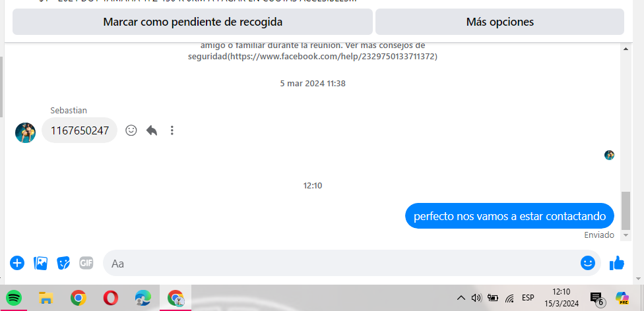
Task: Click Marcar como pendiente de recogida button
Action: 193,22
